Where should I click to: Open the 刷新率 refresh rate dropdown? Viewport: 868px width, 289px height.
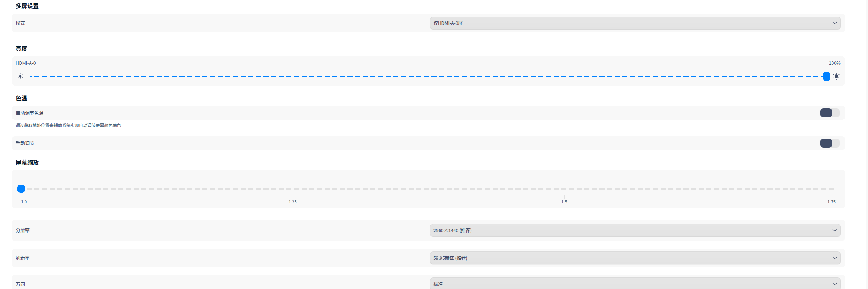click(635, 258)
